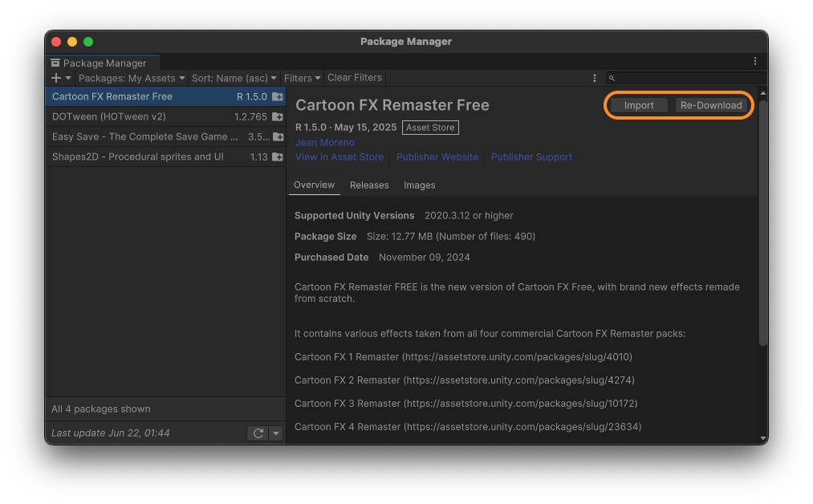Click the details pane vertical scrollbar
813x504 pixels.
(x=762, y=223)
